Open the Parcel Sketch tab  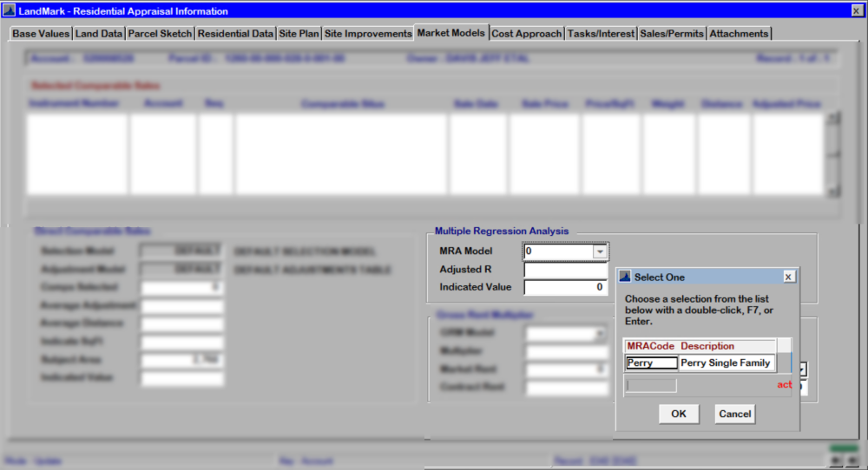(160, 34)
